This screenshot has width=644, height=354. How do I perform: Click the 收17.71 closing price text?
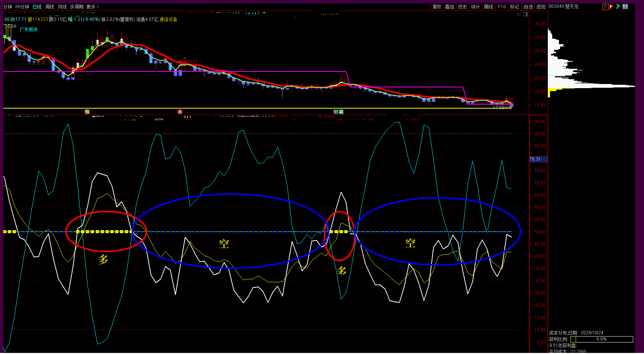click(19, 19)
